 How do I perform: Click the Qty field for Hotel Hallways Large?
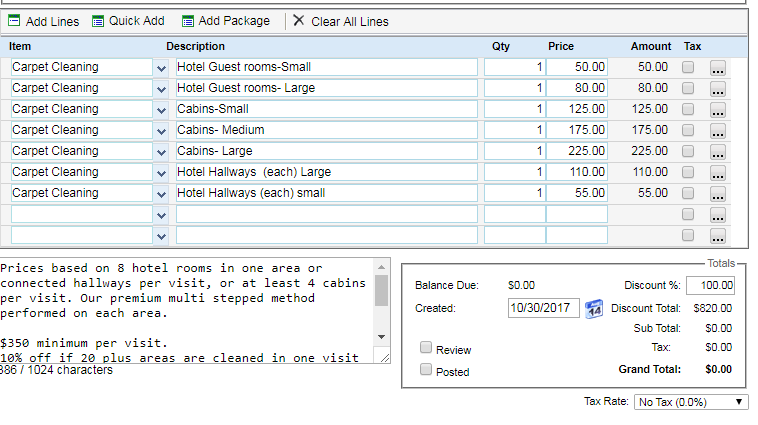point(515,172)
